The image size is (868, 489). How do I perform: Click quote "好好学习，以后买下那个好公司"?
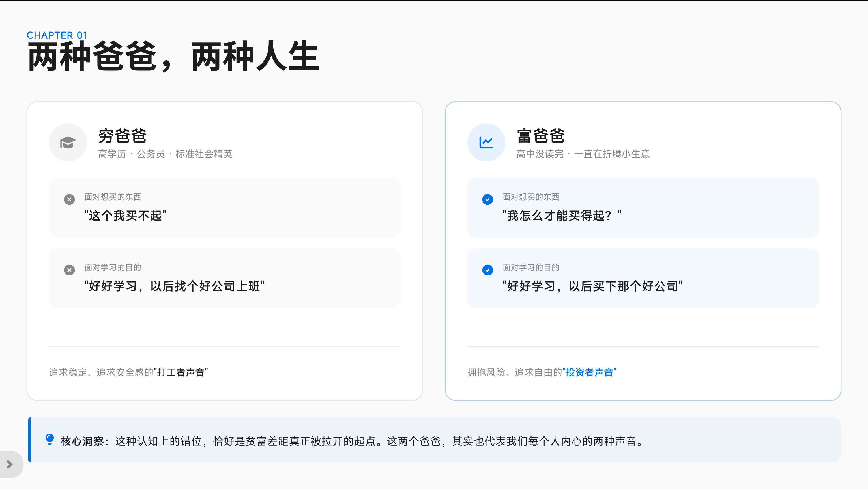tap(592, 286)
